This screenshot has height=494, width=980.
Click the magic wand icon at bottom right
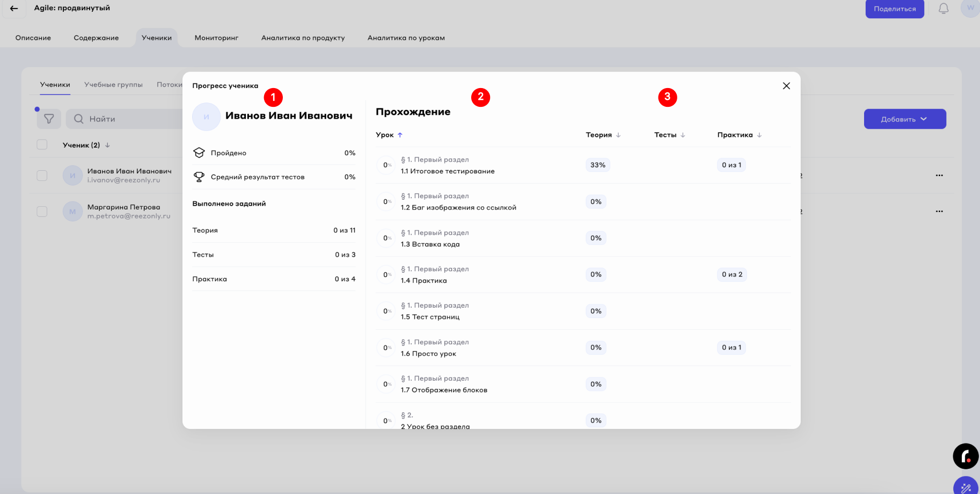click(x=966, y=488)
